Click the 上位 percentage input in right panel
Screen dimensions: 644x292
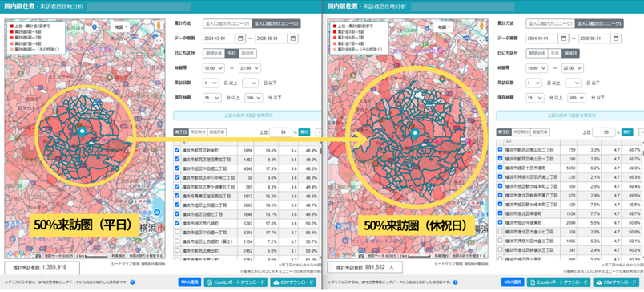click(604, 132)
